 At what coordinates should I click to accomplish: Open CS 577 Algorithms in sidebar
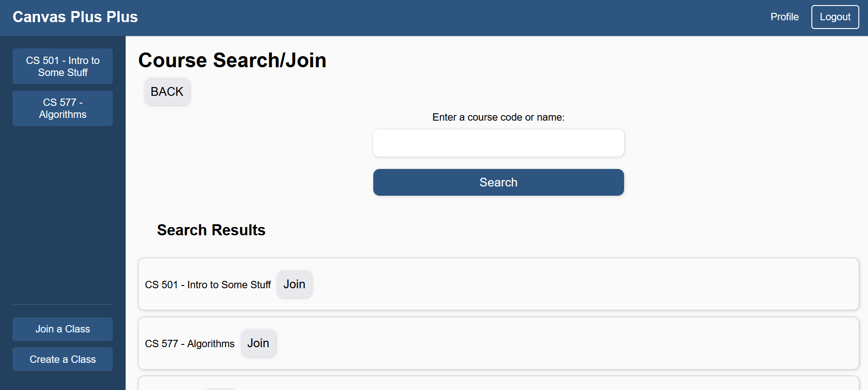tap(63, 108)
